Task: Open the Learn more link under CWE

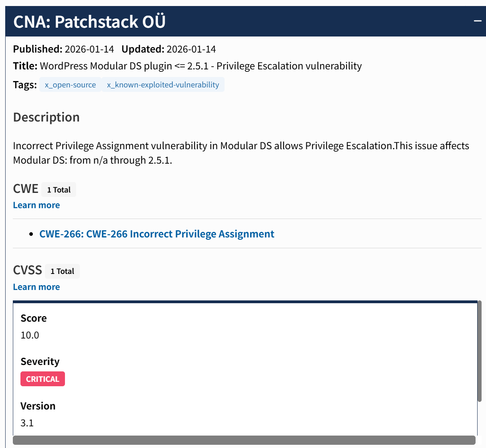Action: [x=36, y=205]
